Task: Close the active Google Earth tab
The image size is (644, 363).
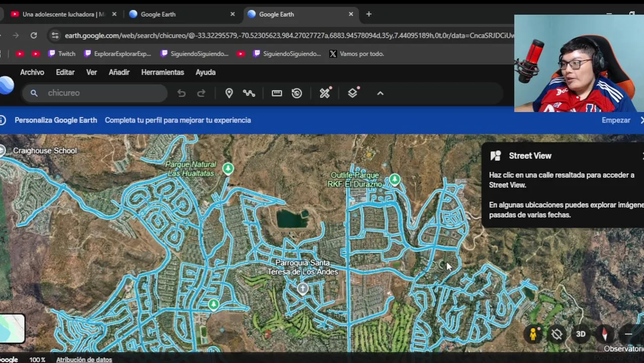Action: (x=351, y=14)
